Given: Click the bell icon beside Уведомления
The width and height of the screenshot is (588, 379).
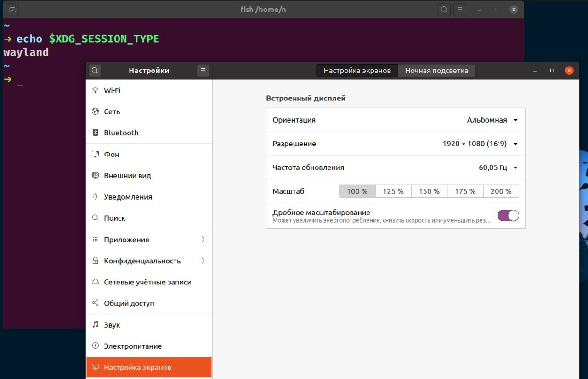Looking at the screenshot, I should (96, 197).
